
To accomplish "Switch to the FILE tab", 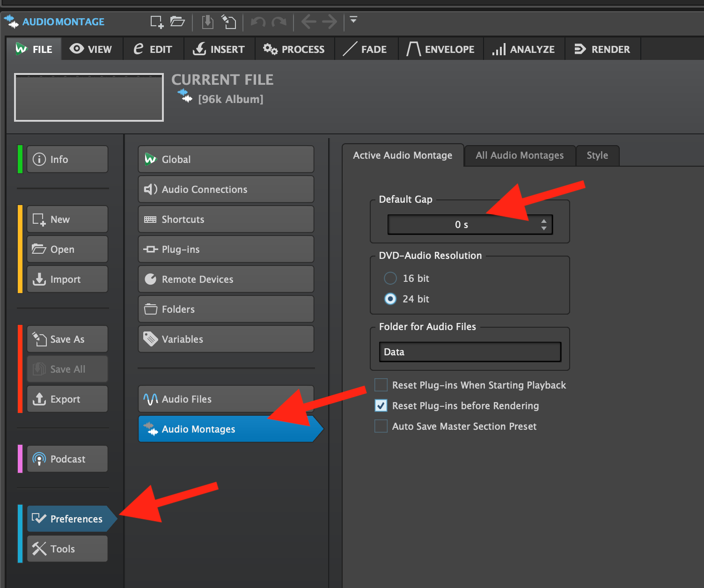I will coord(34,49).
